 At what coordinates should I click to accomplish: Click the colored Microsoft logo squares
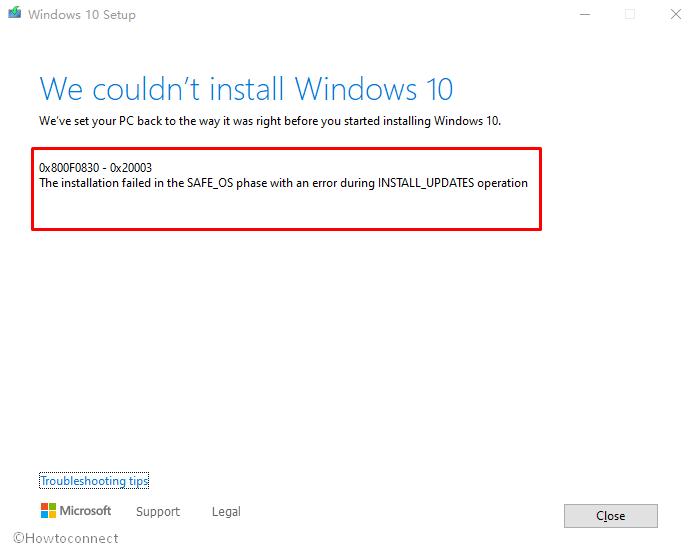coord(48,511)
